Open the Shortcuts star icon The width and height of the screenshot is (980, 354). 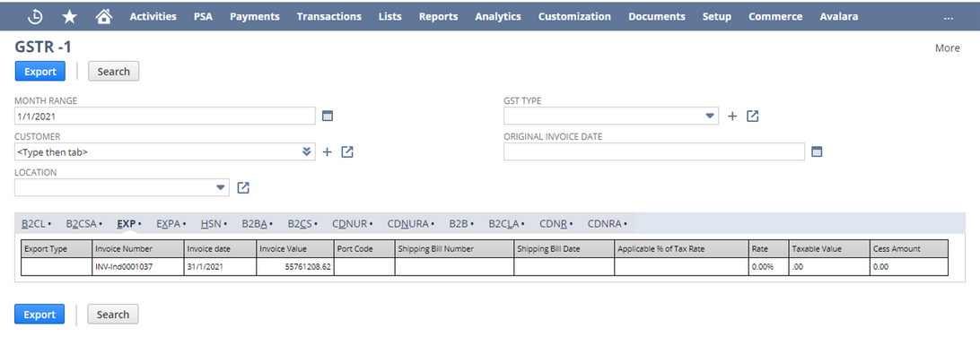pos(69,17)
